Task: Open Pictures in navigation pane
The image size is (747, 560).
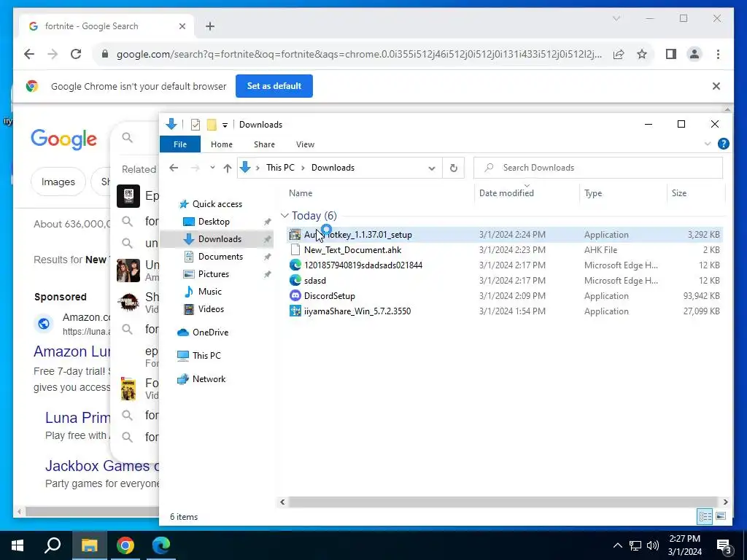Action: point(213,274)
